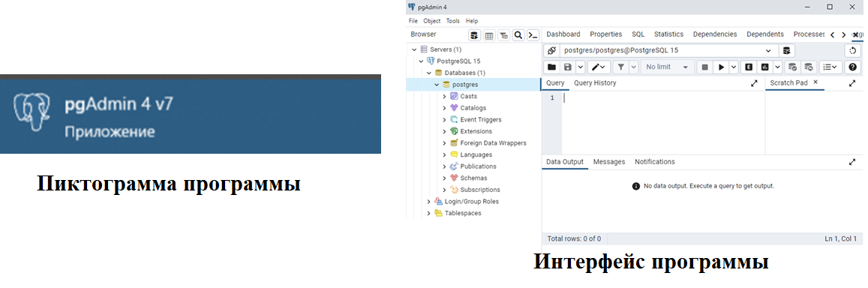Open the Tools menu

tap(453, 21)
